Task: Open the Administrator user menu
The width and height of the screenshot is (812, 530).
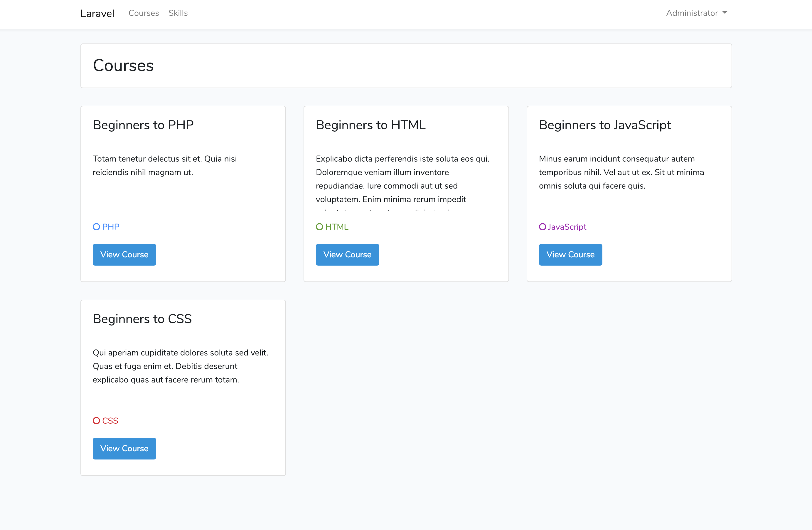Action: coord(692,13)
